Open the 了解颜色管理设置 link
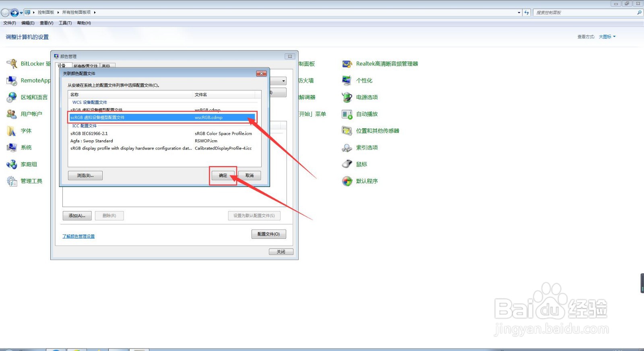 [78, 236]
